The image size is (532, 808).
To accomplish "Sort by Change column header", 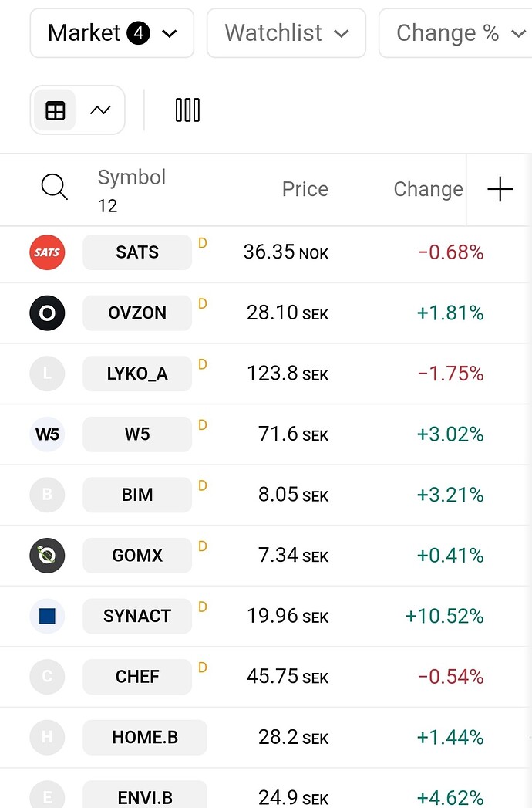I will [x=428, y=189].
